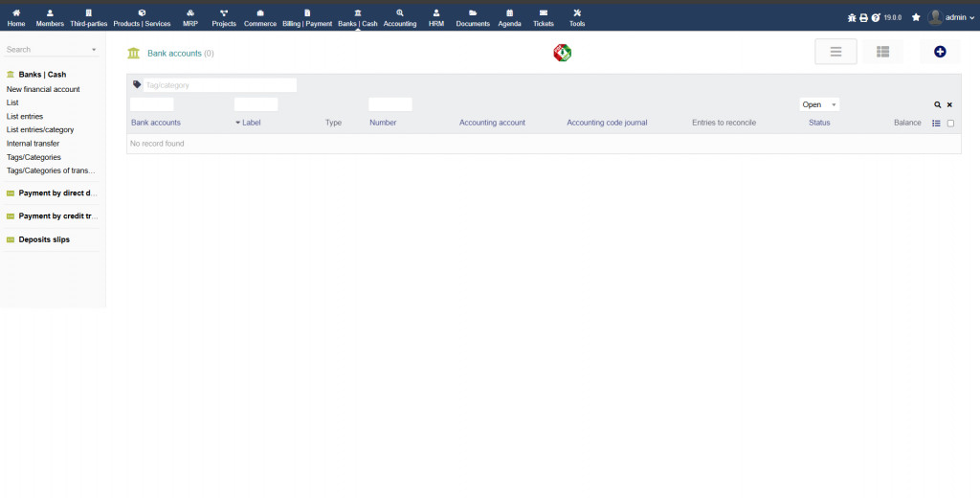Open the sidebar Search dropdown arrow

[x=94, y=50]
